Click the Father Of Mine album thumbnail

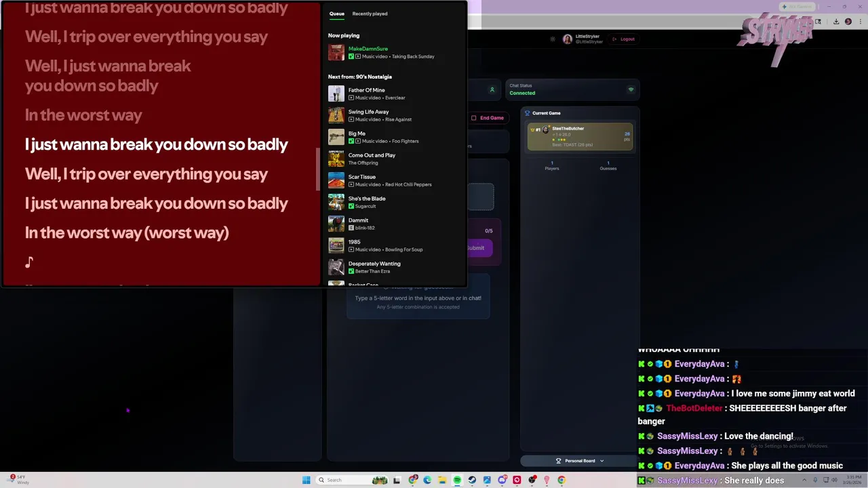point(336,94)
